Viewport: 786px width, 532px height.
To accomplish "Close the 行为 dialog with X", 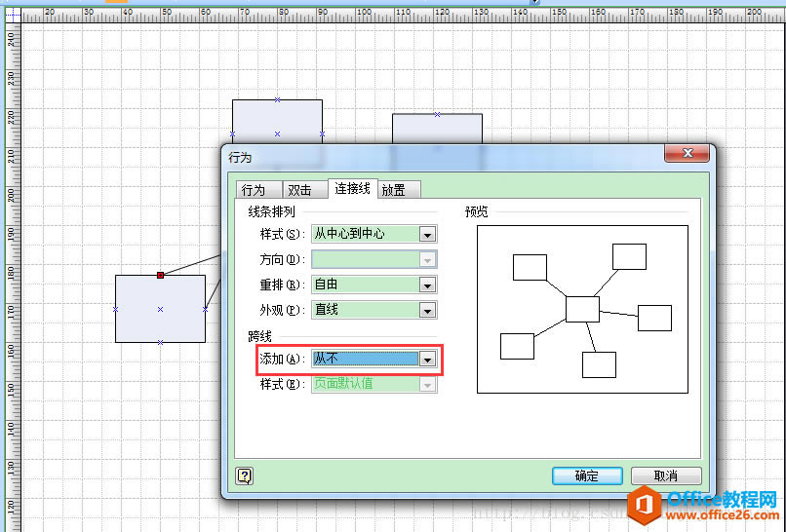I will [x=687, y=153].
